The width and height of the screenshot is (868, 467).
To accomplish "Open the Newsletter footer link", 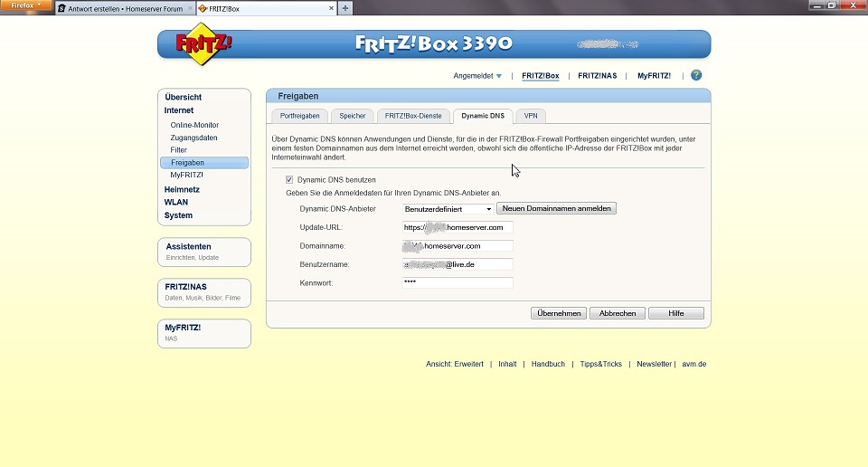I will click(655, 364).
